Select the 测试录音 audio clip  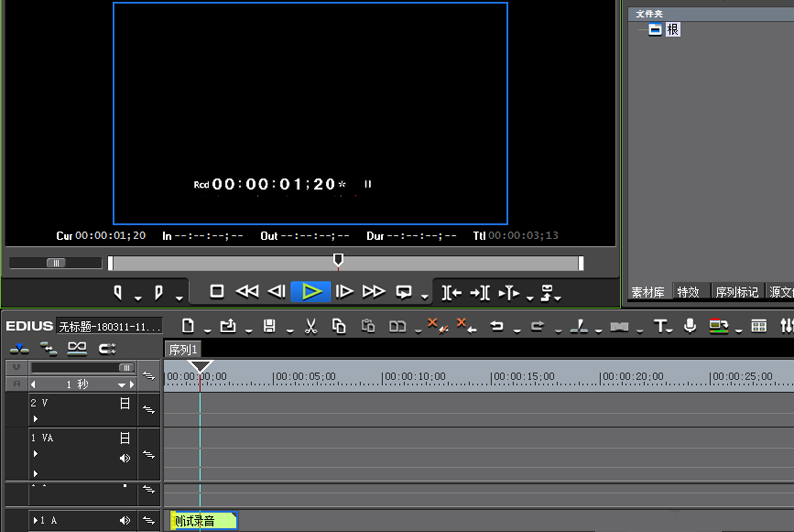point(203,520)
